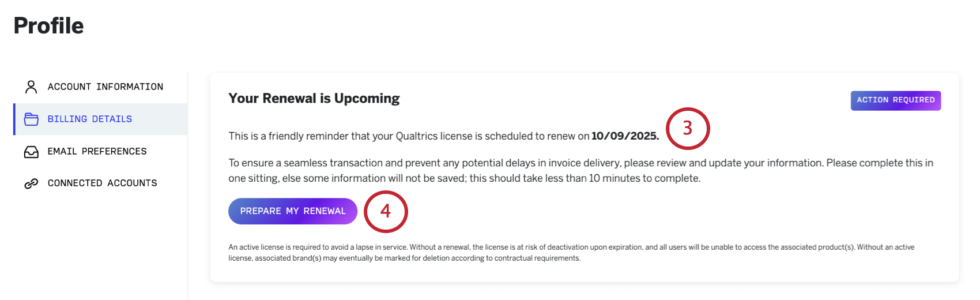Click the fine-print active license disclaimer

(571, 253)
